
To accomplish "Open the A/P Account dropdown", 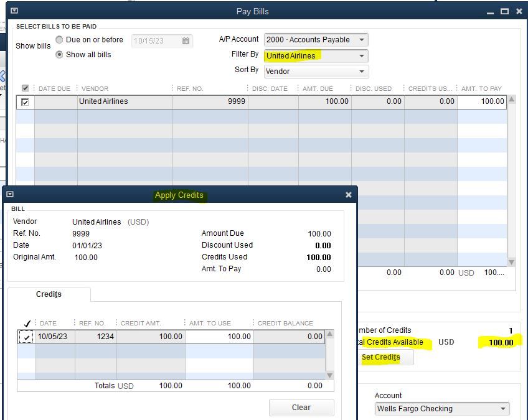I will point(362,40).
